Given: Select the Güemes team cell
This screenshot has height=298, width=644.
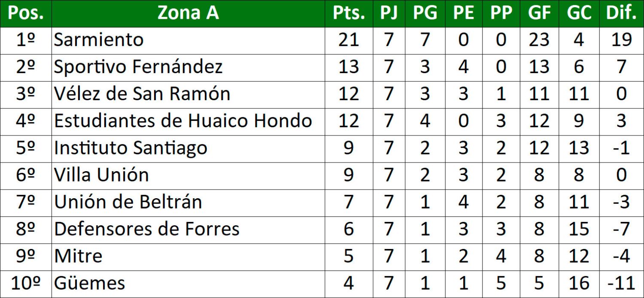Looking at the screenshot, I should coord(90,283).
